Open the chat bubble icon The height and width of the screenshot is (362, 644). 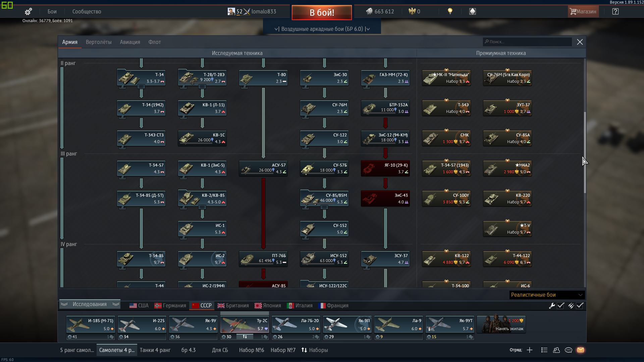click(x=569, y=350)
